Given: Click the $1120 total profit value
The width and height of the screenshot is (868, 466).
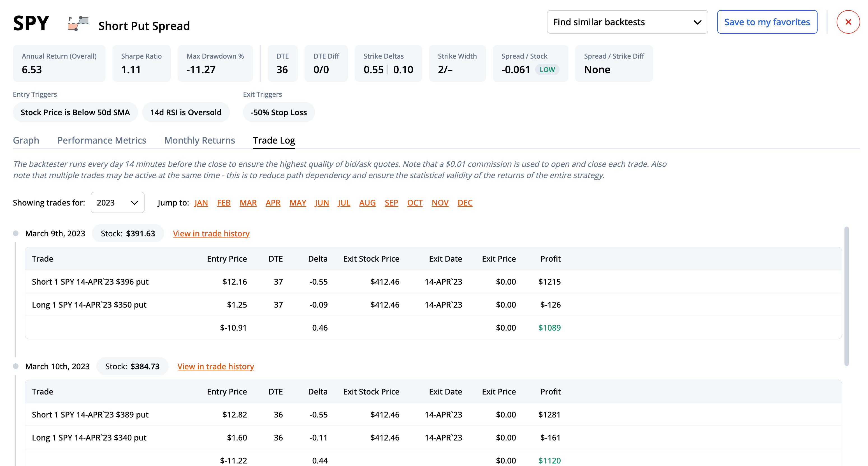Looking at the screenshot, I should coord(550,460).
